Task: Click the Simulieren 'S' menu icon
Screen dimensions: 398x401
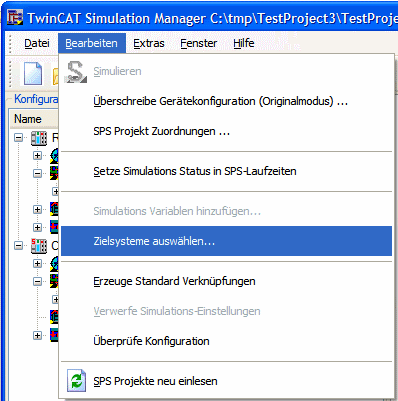Action: (x=76, y=71)
